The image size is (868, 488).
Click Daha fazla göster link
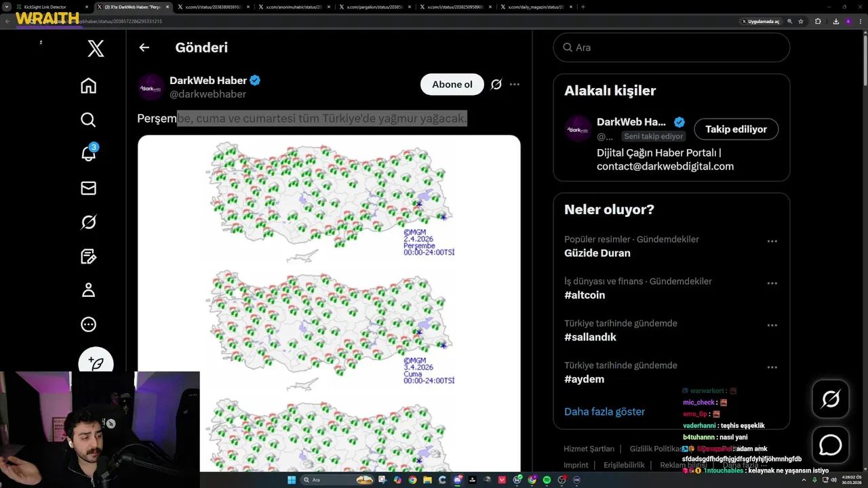(x=604, y=411)
